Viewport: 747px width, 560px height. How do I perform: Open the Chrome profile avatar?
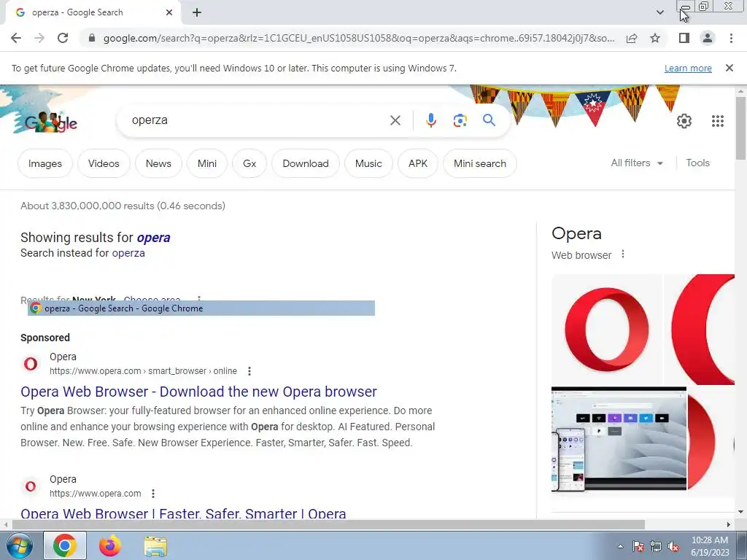708,38
